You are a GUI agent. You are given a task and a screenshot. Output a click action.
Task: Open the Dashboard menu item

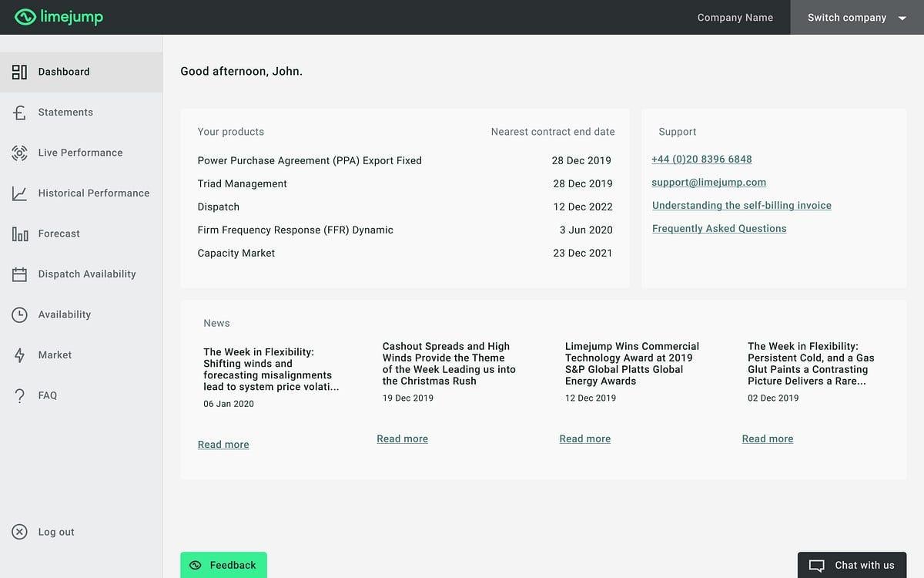pyautogui.click(x=81, y=72)
